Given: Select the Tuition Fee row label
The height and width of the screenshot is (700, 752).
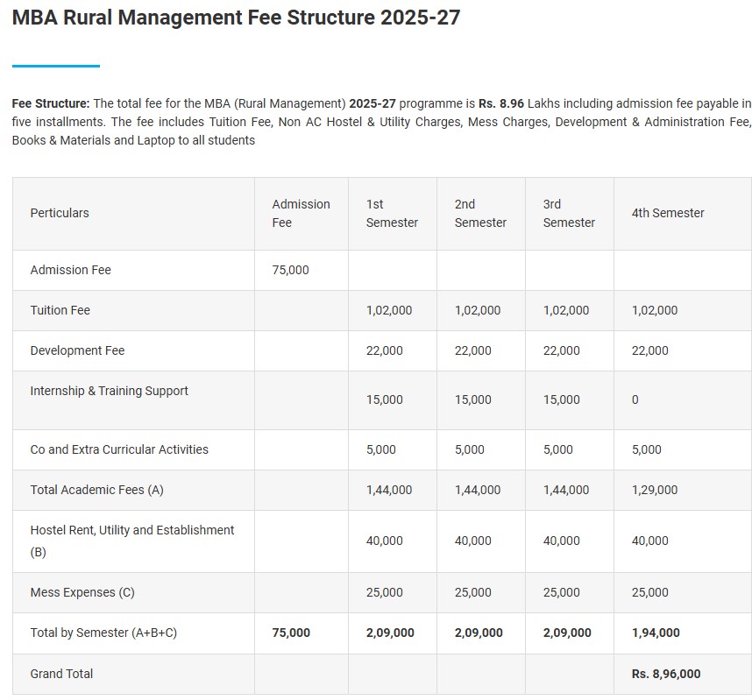Looking at the screenshot, I should pyautogui.click(x=60, y=310).
